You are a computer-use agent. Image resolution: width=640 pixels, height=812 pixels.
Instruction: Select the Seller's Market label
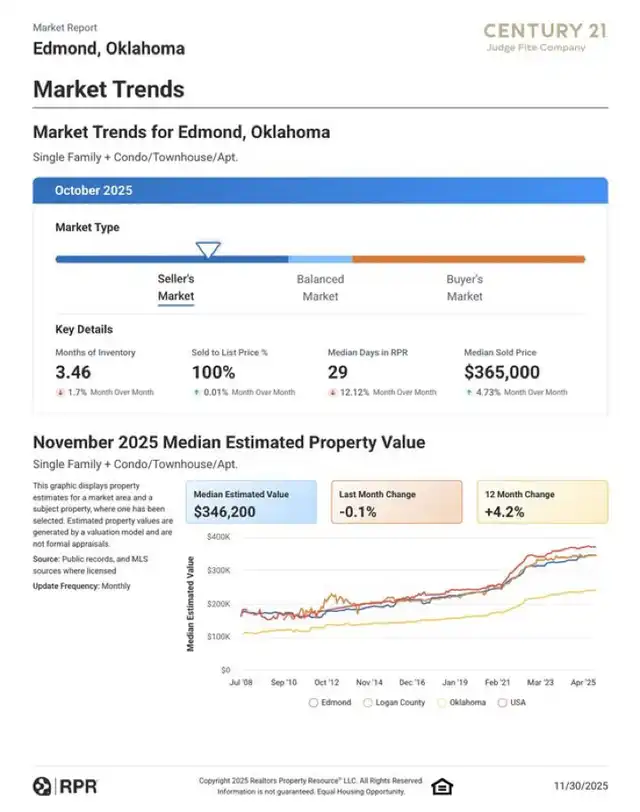tap(176, 288)
